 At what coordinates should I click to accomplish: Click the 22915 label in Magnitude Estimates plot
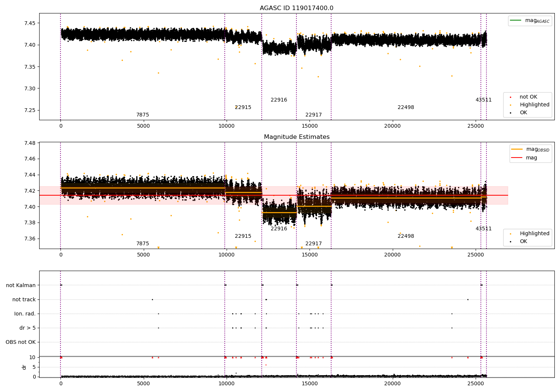tap(243, 236)
